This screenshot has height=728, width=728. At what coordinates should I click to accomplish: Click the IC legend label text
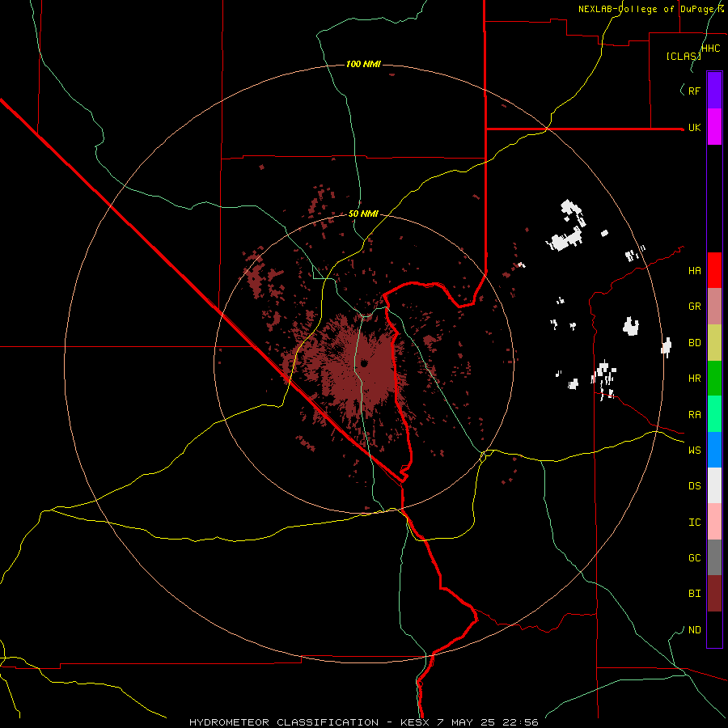click(694, 523)
